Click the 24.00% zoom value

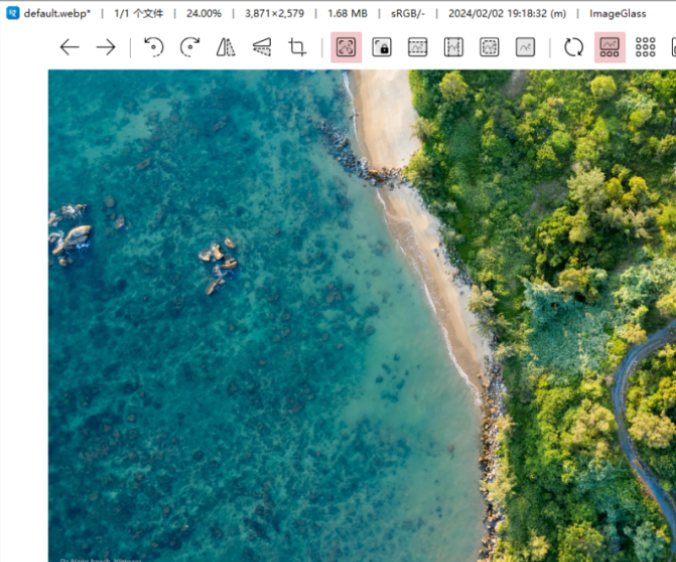pyautogui.click(x=204, y=13)
